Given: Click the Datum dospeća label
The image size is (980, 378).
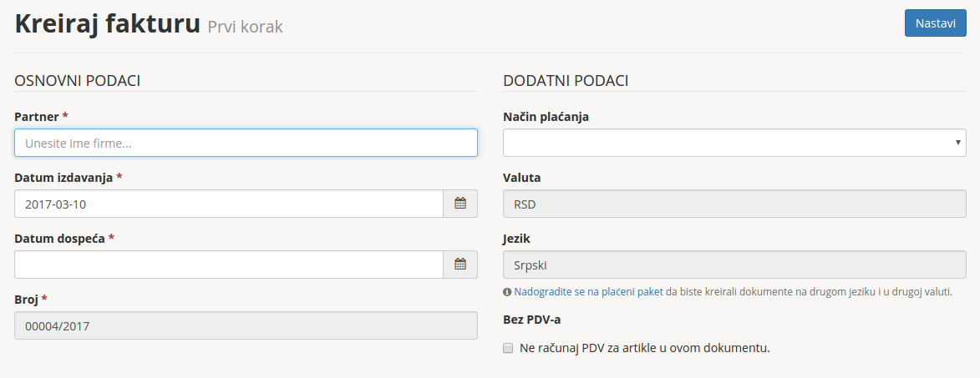Looking at the screenshot, I should click(59, 239).
